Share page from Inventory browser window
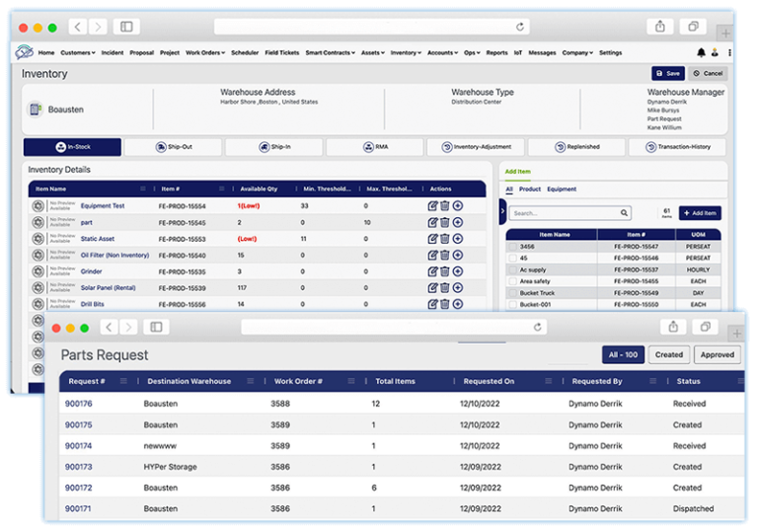758x532 pixels. (x=660, y=27)
